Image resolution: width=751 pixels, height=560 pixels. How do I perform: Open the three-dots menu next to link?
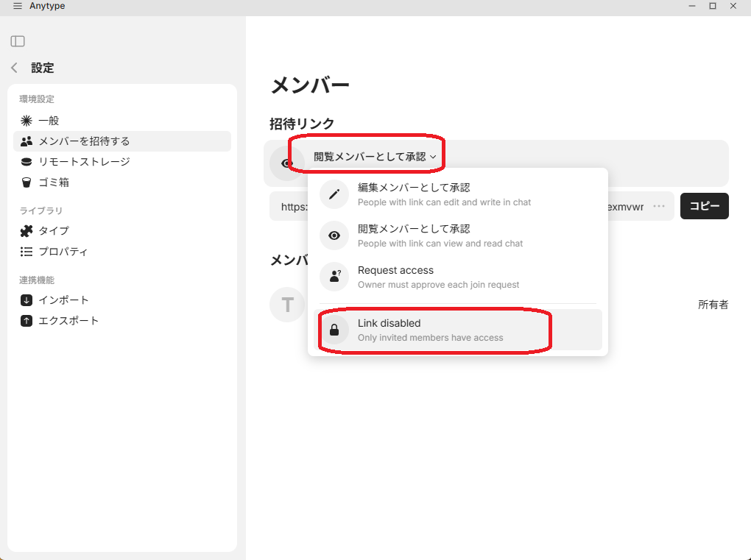tap(659, 207)
